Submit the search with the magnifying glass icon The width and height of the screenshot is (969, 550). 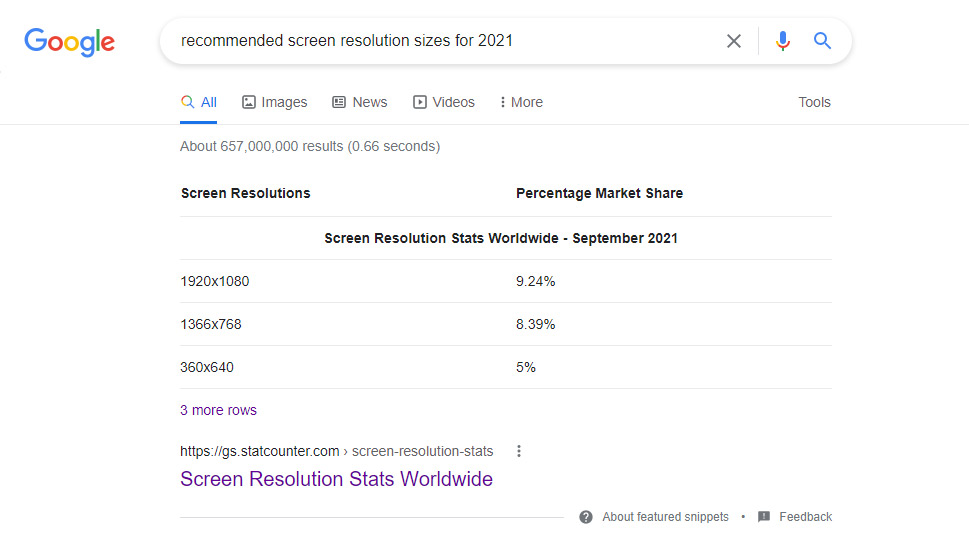822,41
